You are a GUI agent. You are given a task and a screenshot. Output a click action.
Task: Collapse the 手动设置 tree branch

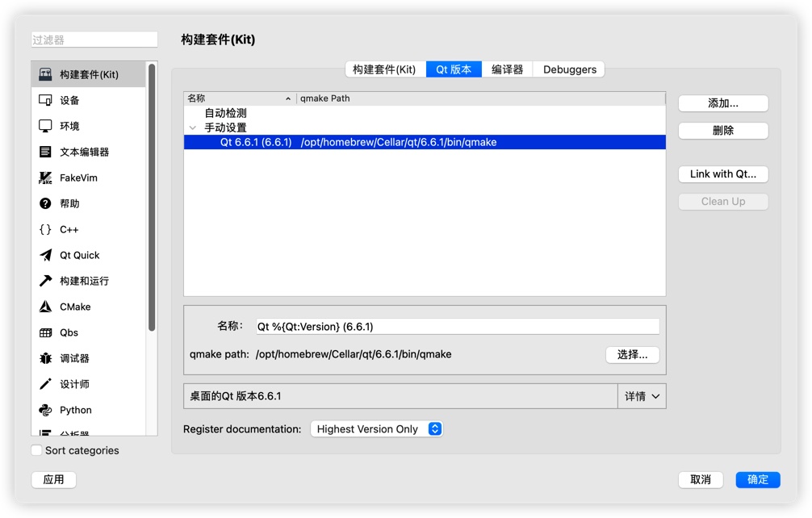point(193,128)
